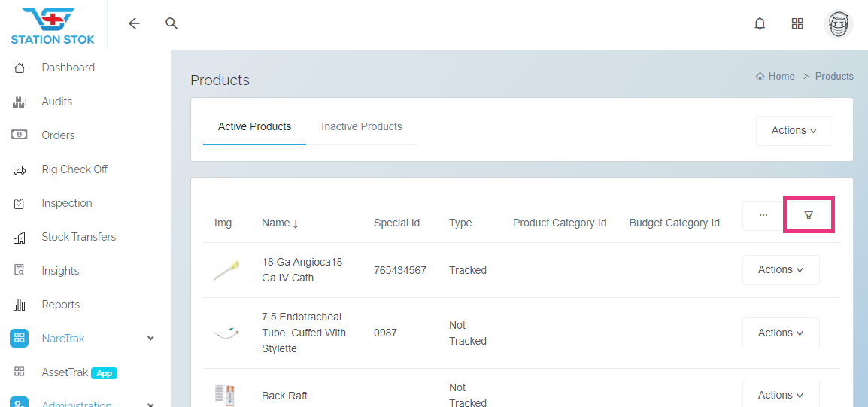
Task: Open Back Raft product thumbnail
Action: coord(226,396)
